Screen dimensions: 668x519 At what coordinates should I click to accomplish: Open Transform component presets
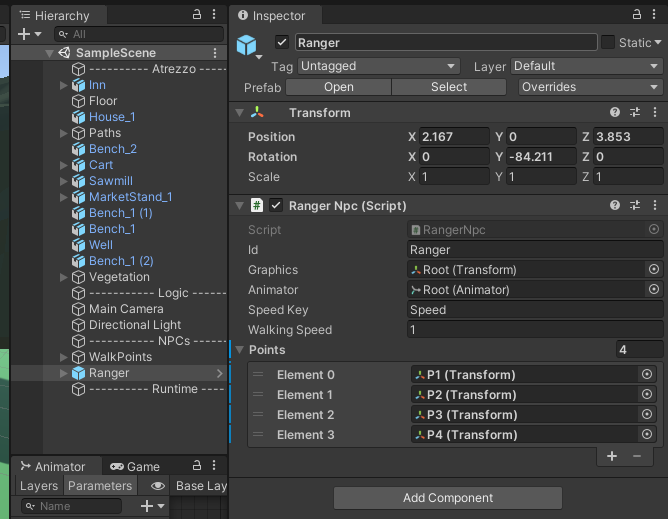pyautogui.click(x=635, y=112)
